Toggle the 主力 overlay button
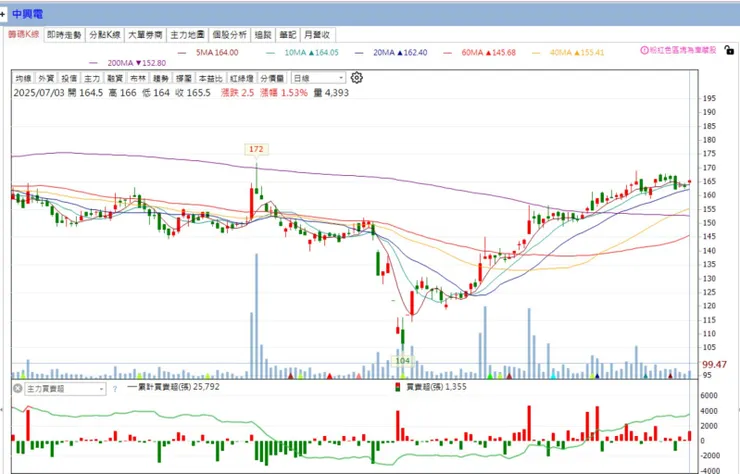 click(x=92, y=78)
